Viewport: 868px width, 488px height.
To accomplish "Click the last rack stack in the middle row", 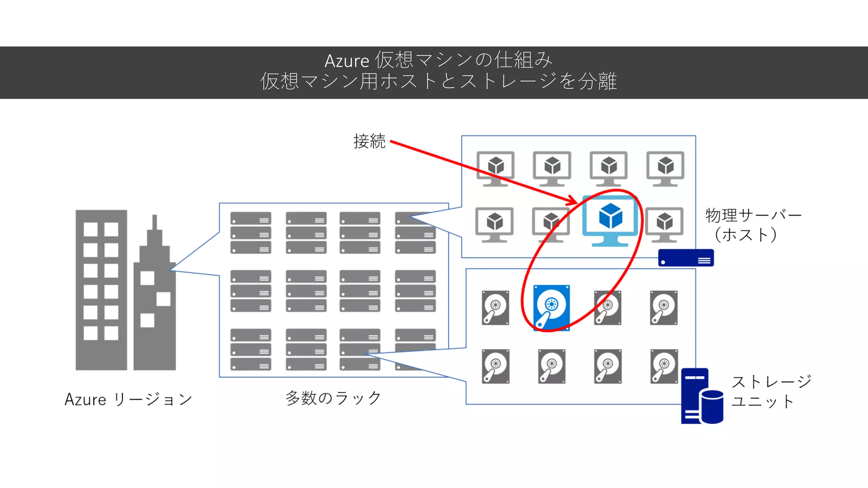I will tap(415, 291).
